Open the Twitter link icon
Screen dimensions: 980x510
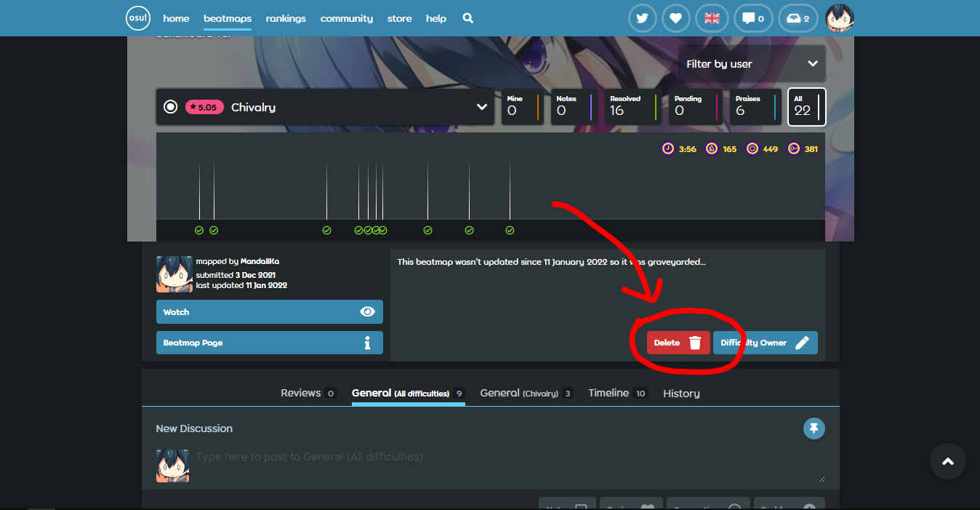click(642, 18)
